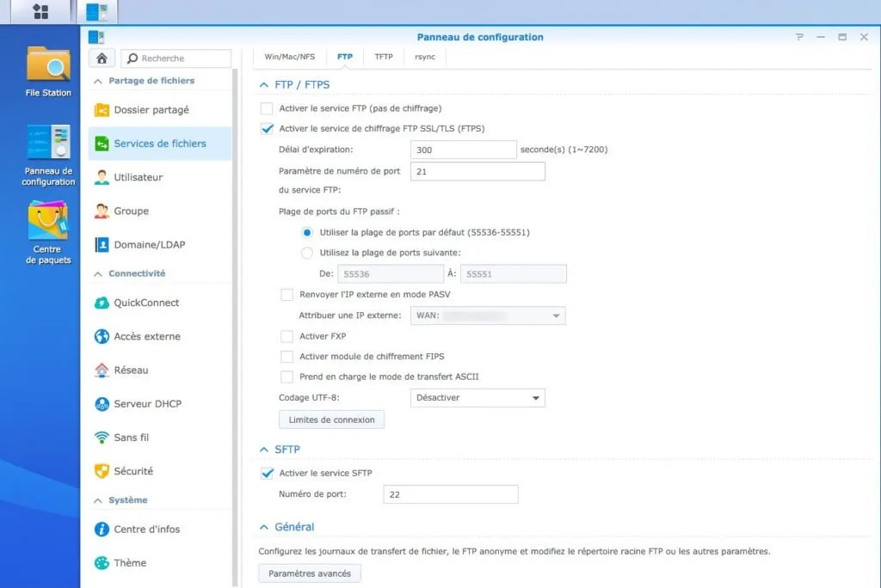The width and height of the screenshot is (881, 588).
Task: Enable the unencrypted FTP service checkbox
Action: click(x=267, y=108)
